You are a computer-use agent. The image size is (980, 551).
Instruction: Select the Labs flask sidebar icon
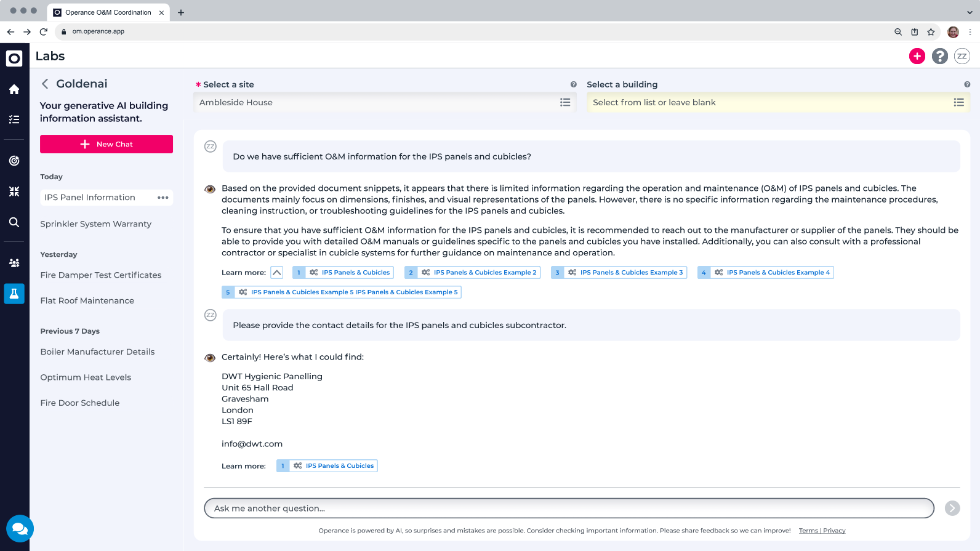click(x=14, y=294)
